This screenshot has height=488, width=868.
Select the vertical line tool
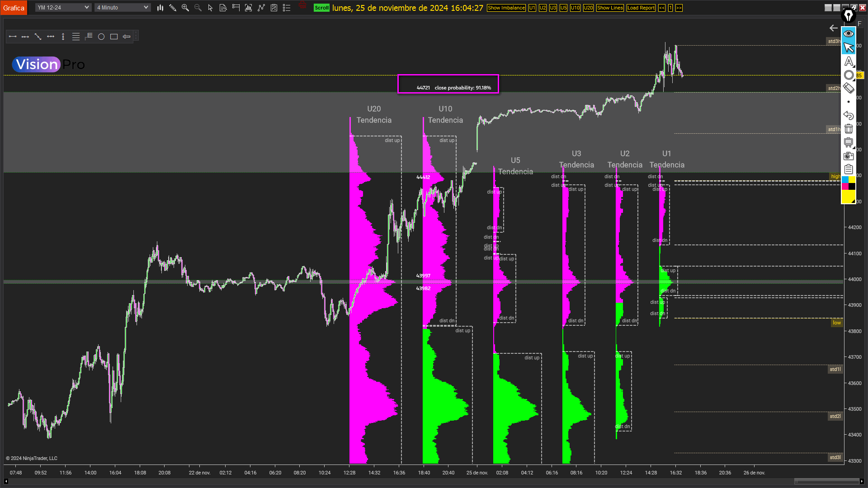[63, 37]
